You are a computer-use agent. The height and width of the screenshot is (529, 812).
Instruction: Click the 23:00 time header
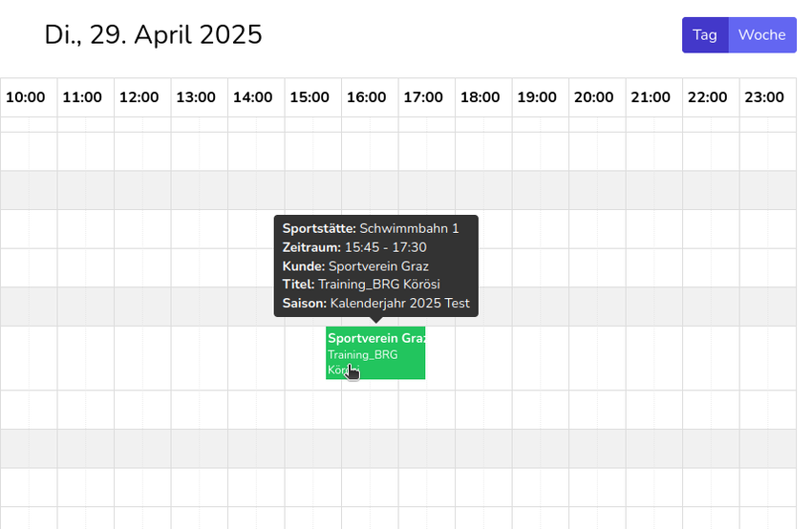[764, 97]
